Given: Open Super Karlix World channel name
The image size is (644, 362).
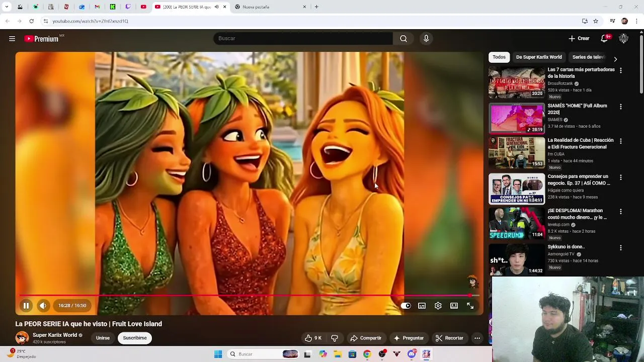Looking at the screenshot, I should [55, 335].
